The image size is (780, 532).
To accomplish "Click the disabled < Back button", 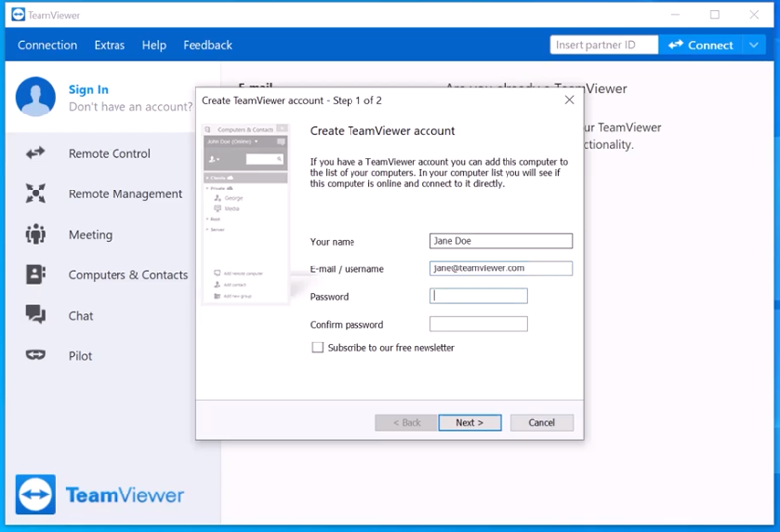I will (x=407, y=422).
